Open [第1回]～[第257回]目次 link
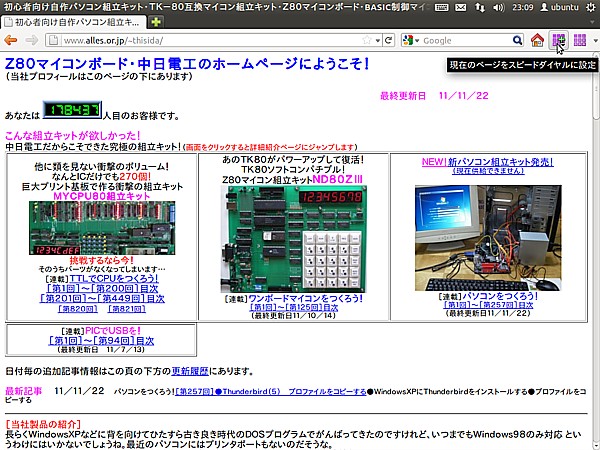 click(488, 305)
